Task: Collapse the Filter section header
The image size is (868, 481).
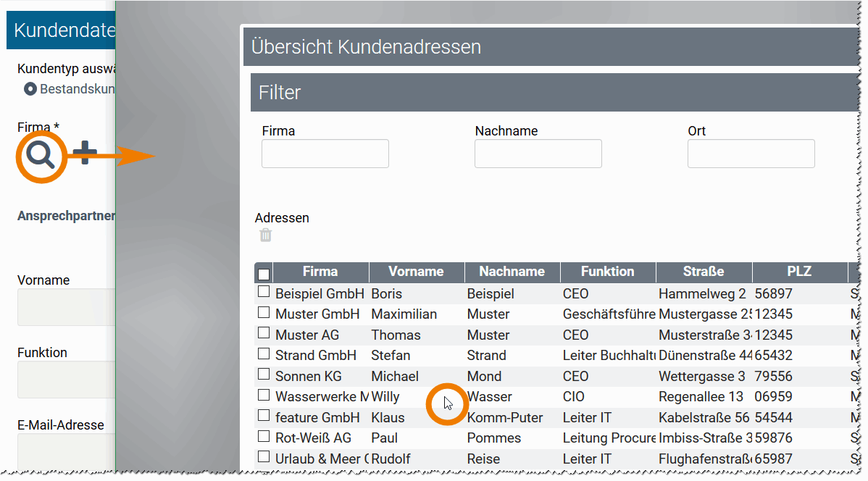Action: [281, 92]
